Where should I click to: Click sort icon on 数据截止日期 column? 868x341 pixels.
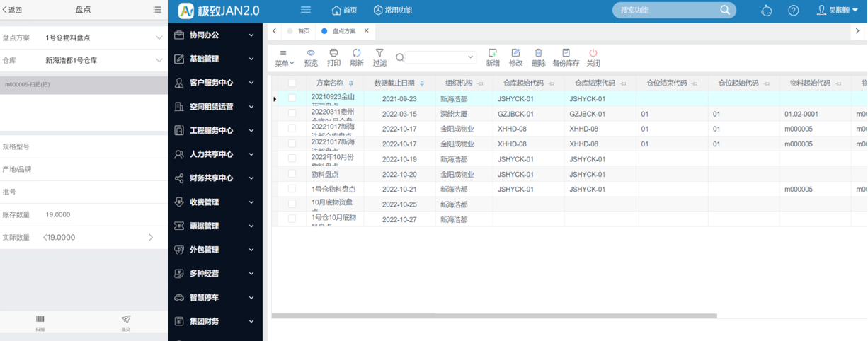coord(422,83)
